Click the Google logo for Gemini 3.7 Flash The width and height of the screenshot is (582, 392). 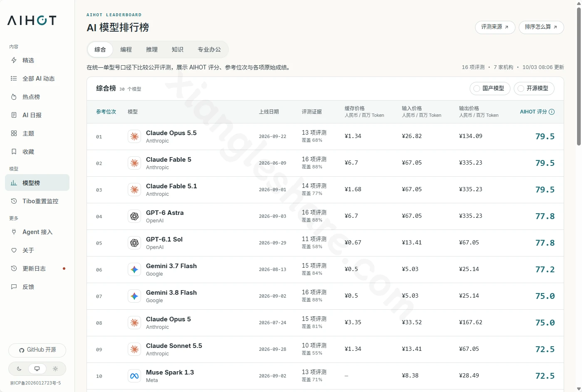[x=134, y=269]
